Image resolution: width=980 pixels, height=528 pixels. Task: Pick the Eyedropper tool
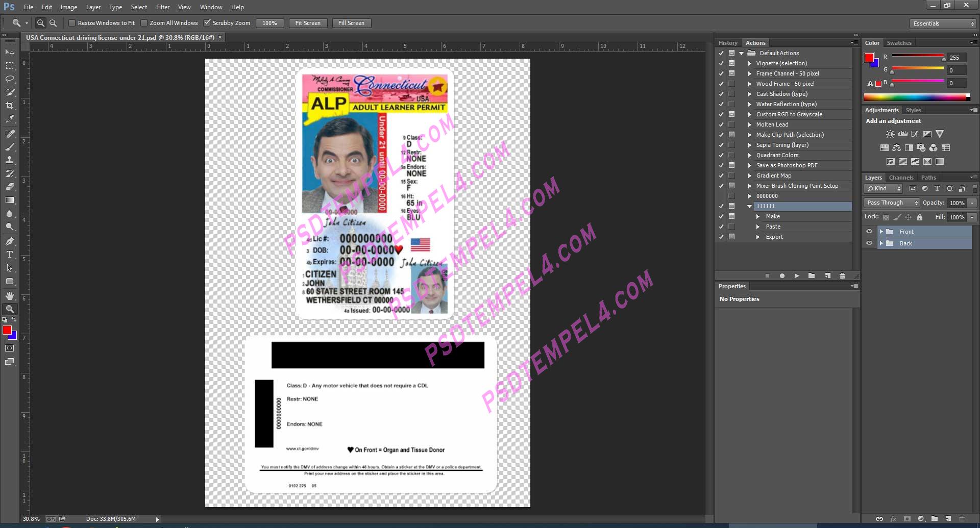10,119
